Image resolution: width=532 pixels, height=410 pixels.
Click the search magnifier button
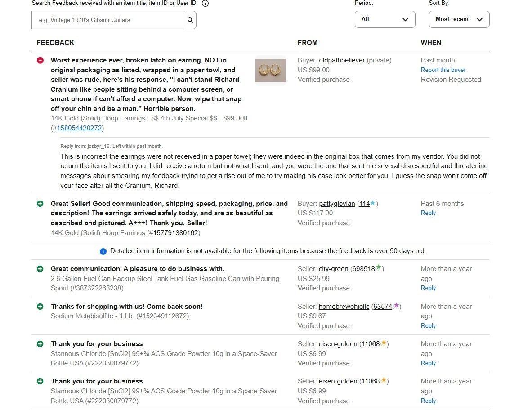190,20
